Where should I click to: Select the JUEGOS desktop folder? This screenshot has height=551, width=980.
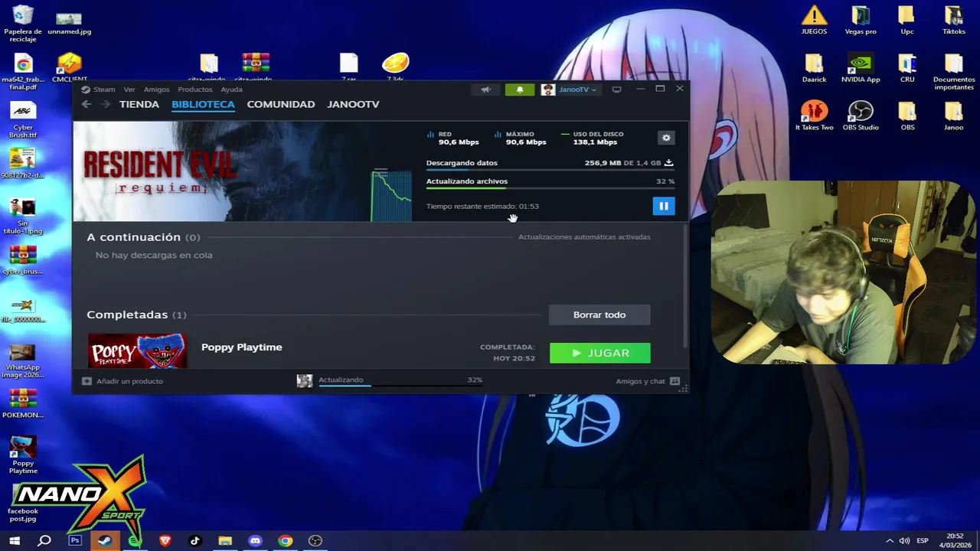click(x=814, y=21)
